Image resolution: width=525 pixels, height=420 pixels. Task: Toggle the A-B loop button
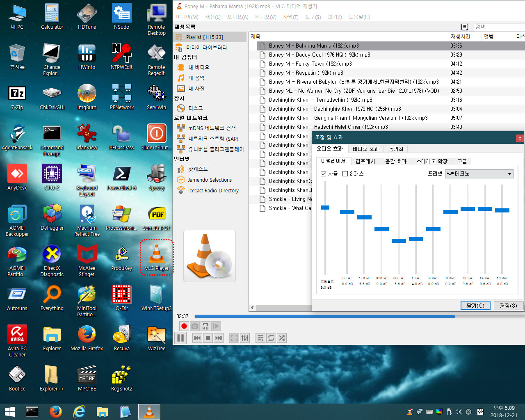coord(205,326)
